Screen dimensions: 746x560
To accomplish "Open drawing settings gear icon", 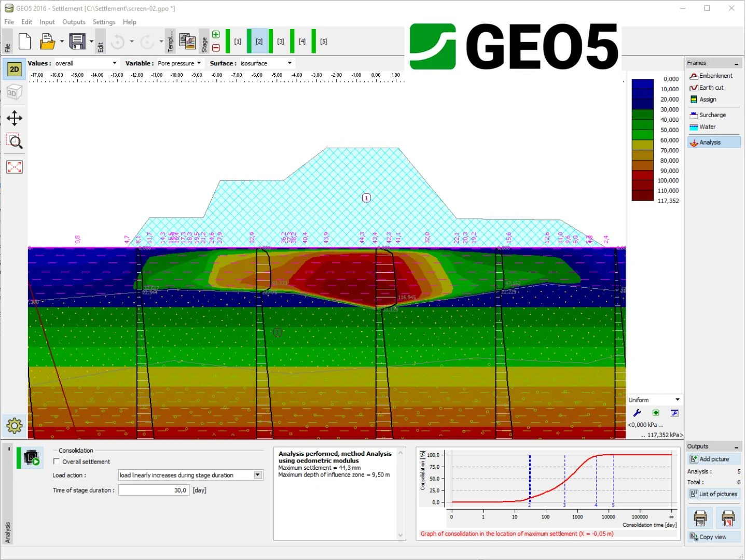I will [14, 426].
